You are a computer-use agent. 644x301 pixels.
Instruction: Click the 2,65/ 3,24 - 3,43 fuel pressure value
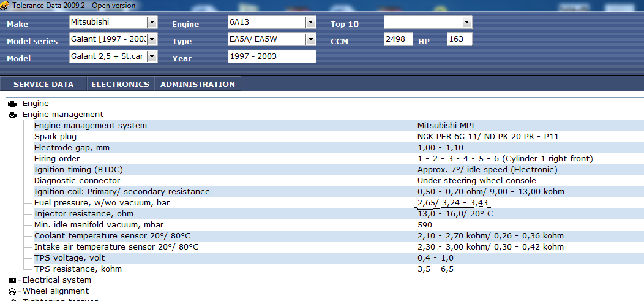click(x=452, y=203)
